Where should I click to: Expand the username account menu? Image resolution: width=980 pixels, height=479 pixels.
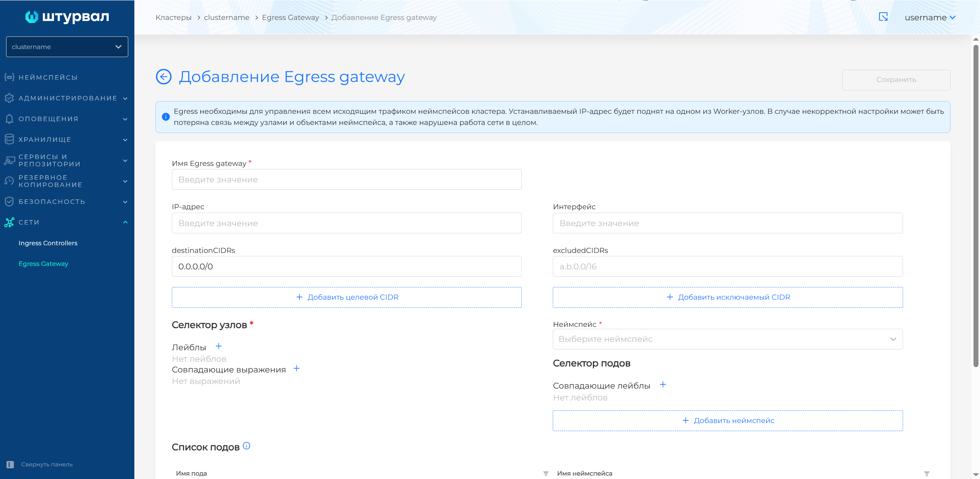click(x=930, y=18)
